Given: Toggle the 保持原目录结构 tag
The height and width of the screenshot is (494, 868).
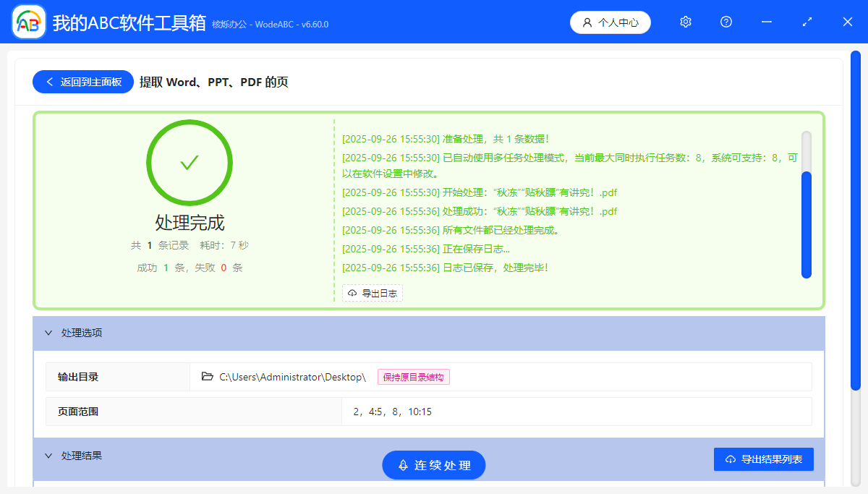Looking at the screenshot, I should [412, 376].
